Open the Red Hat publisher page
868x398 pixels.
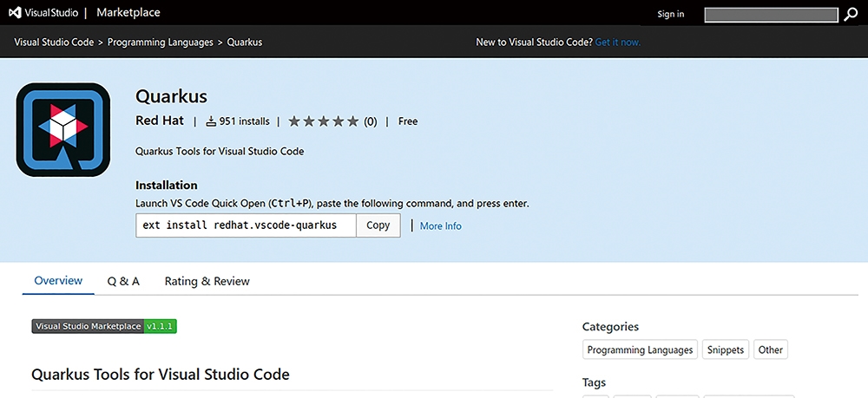tap(160, 121)
